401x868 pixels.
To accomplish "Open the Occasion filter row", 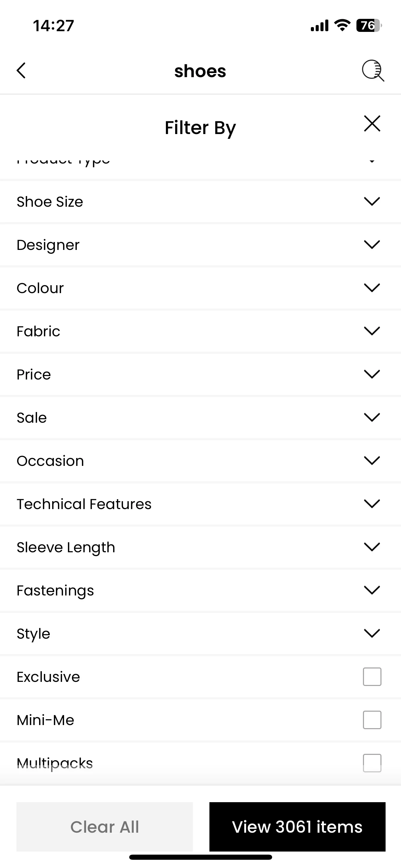I will click(x=200, y=461).
